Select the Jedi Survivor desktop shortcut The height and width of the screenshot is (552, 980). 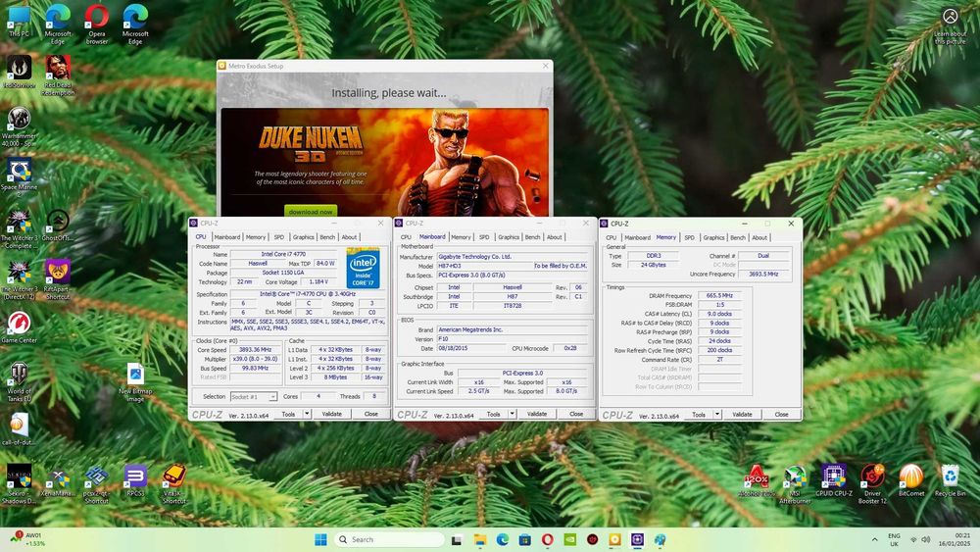(19, 72)
